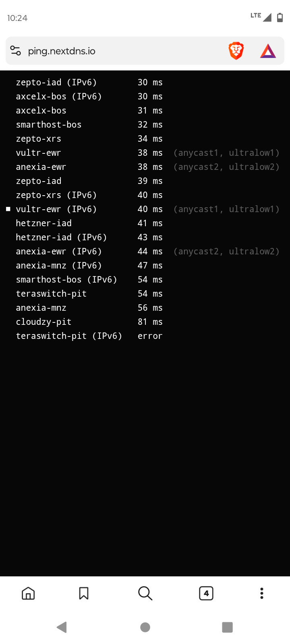This screenshot has height=644, width=290.
Task: Tap the zepto-iad (IPv6) 30 ms row
Action: [x=89, y=83]
